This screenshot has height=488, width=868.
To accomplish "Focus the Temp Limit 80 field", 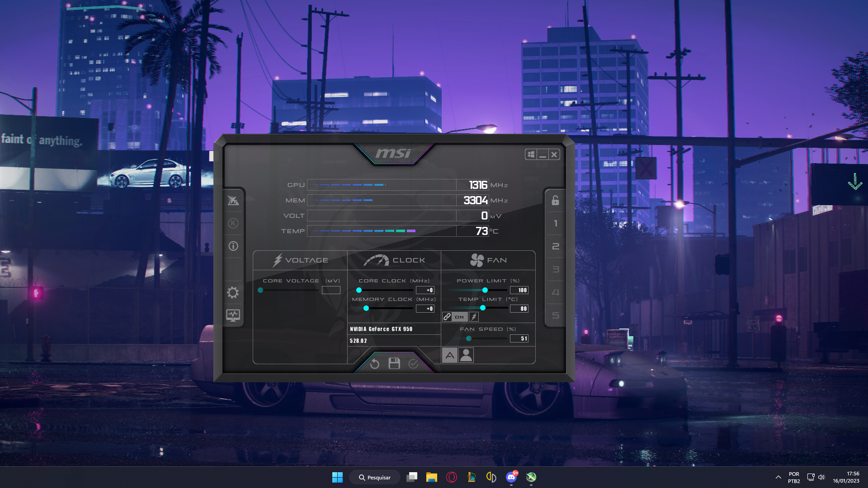I will [x=519, y=309].
